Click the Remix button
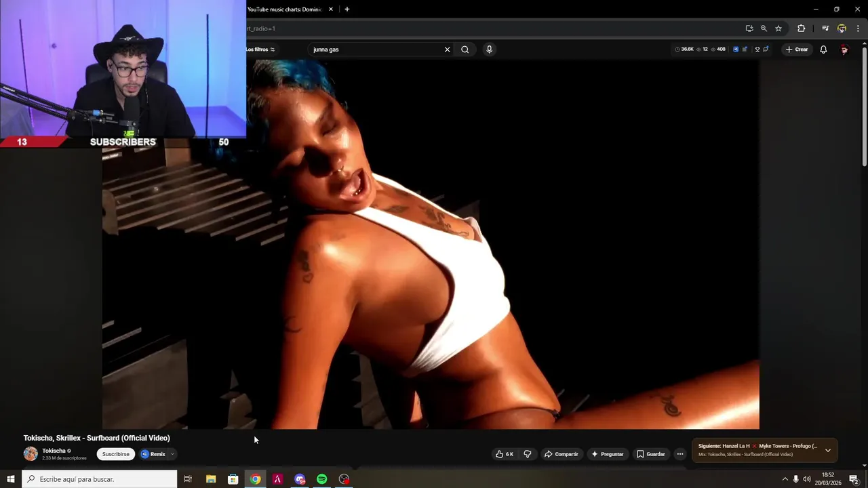 coord(153,454)
